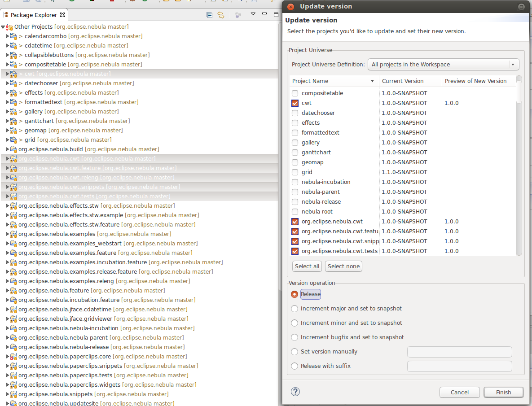Uncheck the cwt project checkbox
532x406 pixels.
295,103
